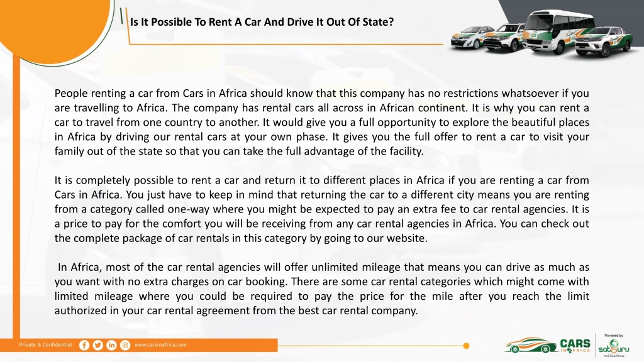Click the paragraph starting with People renting
This screenshot has height=362, width=644.
[x=321, y=123]
